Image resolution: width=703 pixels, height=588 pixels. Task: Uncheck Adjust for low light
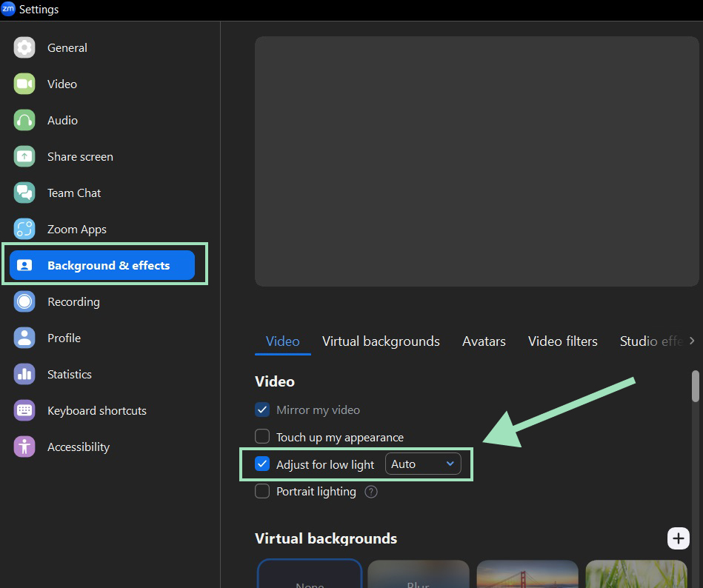pyautogui.click(x=262, y=464)
